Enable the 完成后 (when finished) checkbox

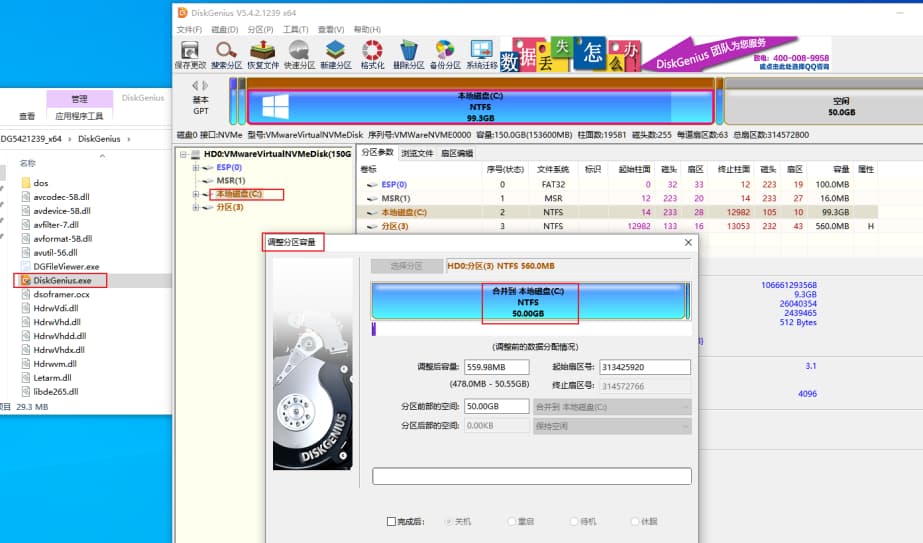coord(391,521)
